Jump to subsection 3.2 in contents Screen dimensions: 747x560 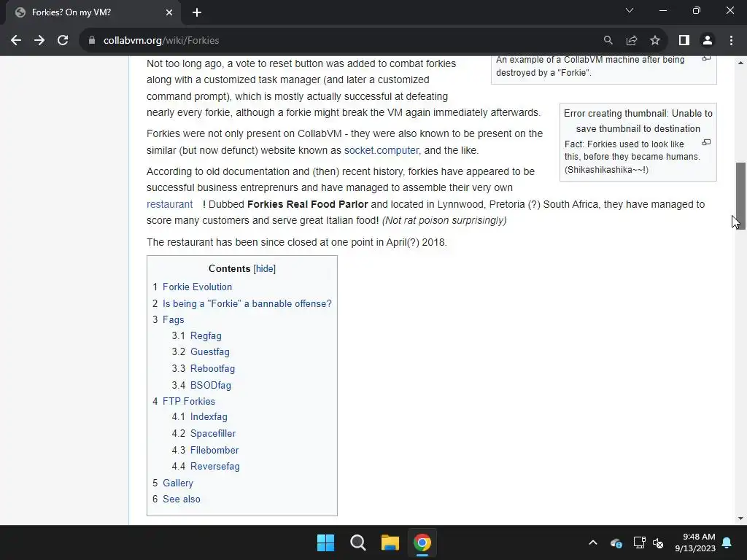click(x=209, y=352)
